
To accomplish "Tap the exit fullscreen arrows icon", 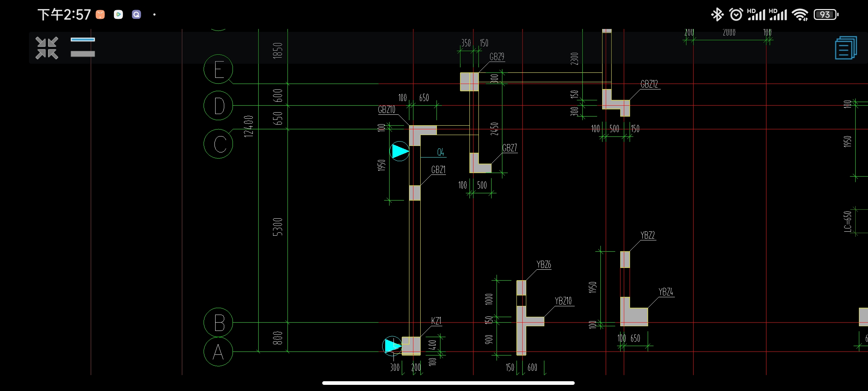I will [47, 48].
